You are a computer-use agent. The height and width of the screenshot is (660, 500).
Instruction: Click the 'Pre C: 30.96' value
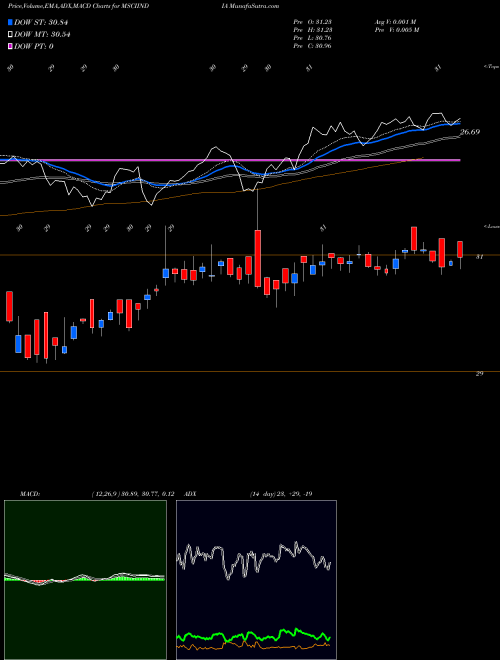[x=313, y=46]
